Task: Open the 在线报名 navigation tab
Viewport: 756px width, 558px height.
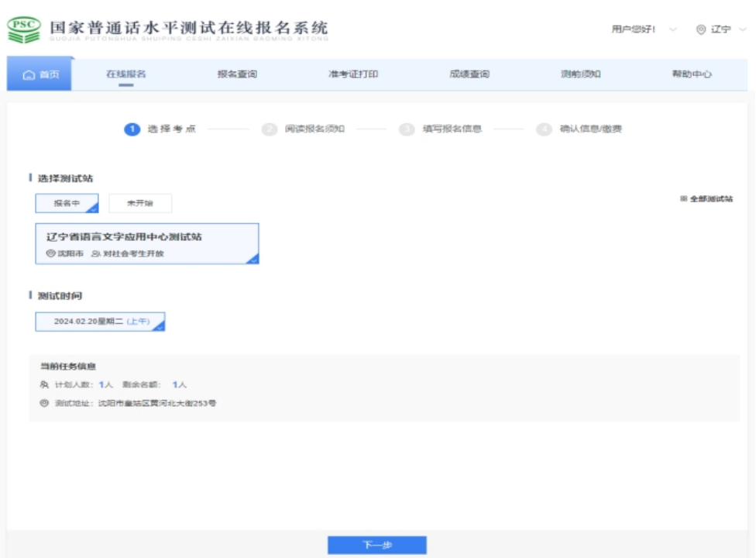Action: tap(125, 74)
